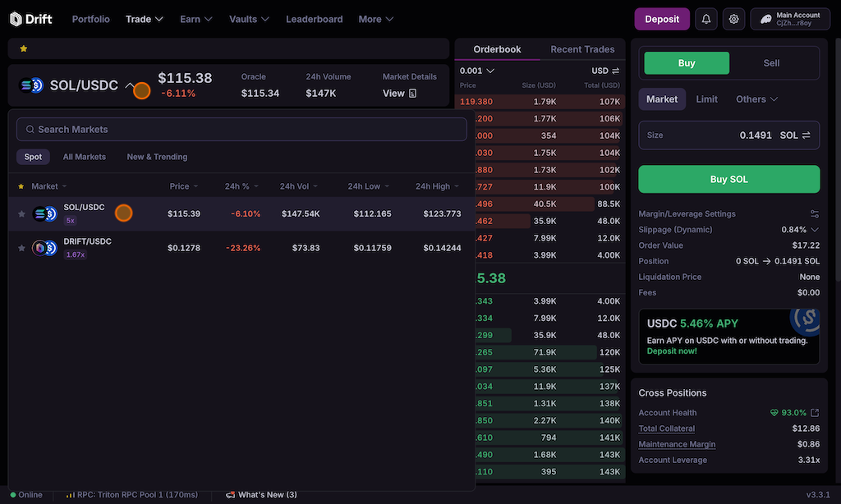The width and height of the screenshot is (841, 504).
Task: Switch to the Recent Trades tab
Action: click(582, 49)
